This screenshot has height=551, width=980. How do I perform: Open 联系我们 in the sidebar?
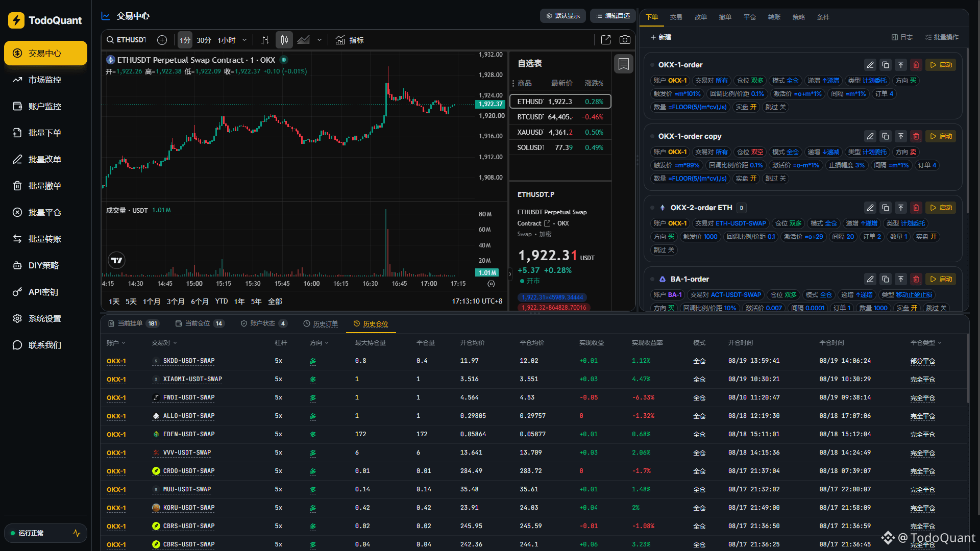click(x=45, y=345)
